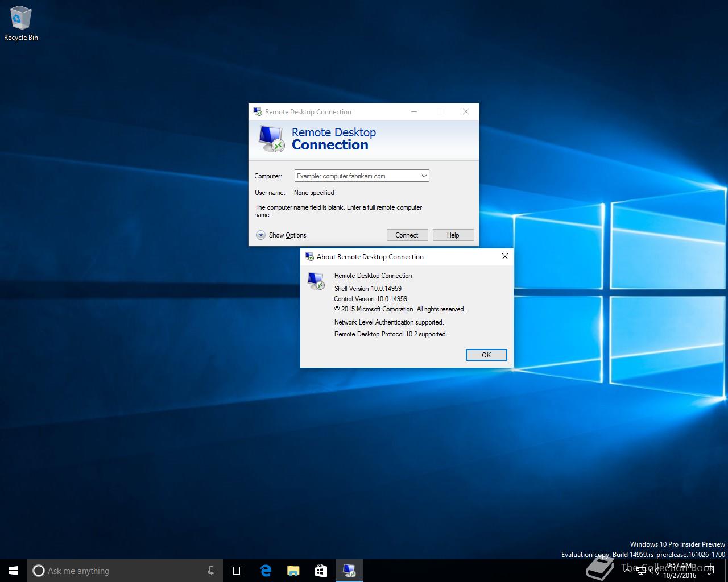Click the Help button
The height and width of the screenshot is (582, 728).
click(453, 235)
